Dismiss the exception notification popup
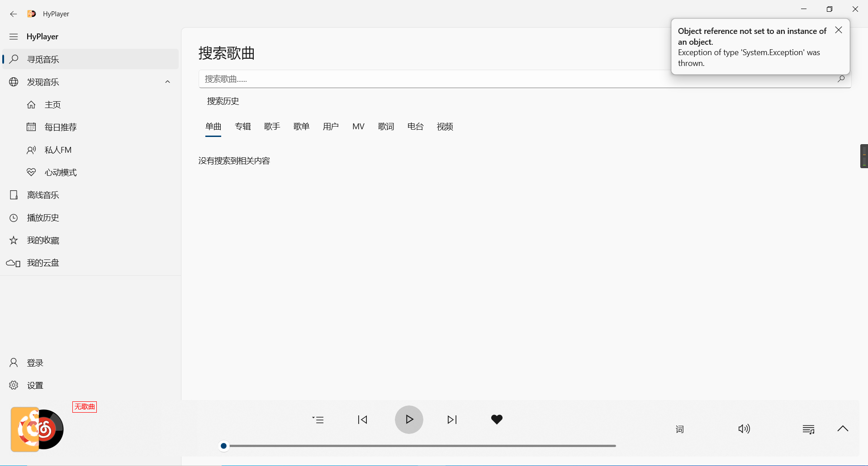The image size is (868, 466). pos(838,30)
